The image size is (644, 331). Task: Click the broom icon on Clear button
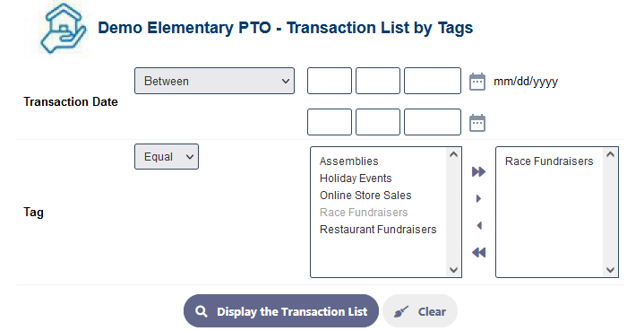(401, 311)
